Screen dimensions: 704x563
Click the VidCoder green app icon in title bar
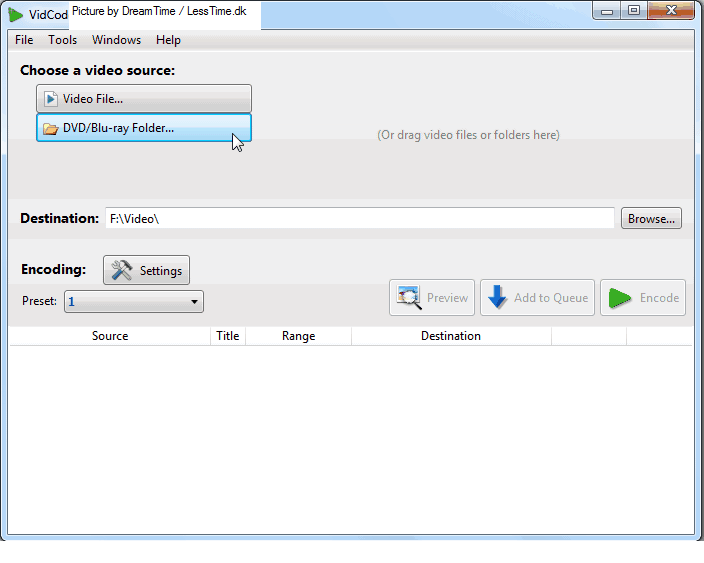point(15,14)
